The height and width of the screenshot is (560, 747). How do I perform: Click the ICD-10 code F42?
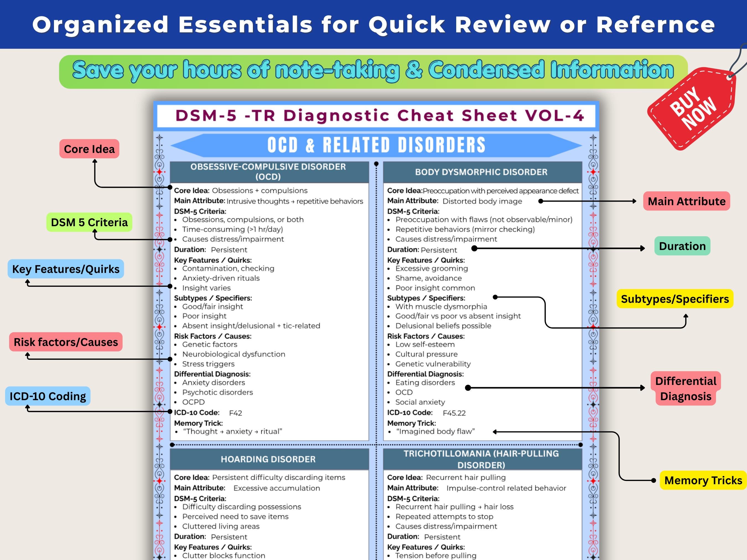(236, 413)
